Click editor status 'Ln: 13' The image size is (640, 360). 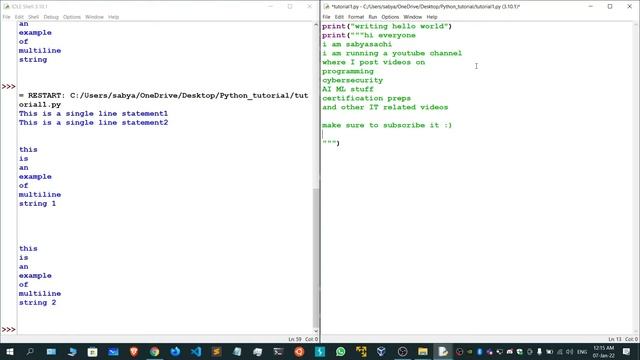click(615, 339)
